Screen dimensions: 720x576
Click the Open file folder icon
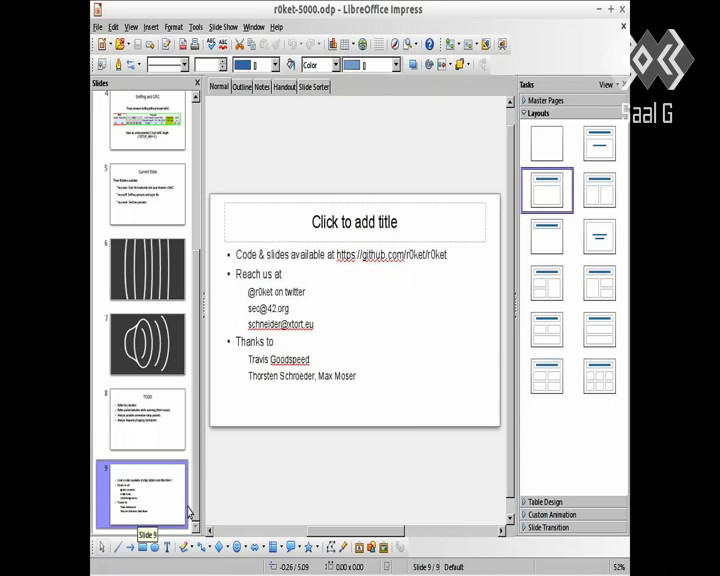[120, 44]
